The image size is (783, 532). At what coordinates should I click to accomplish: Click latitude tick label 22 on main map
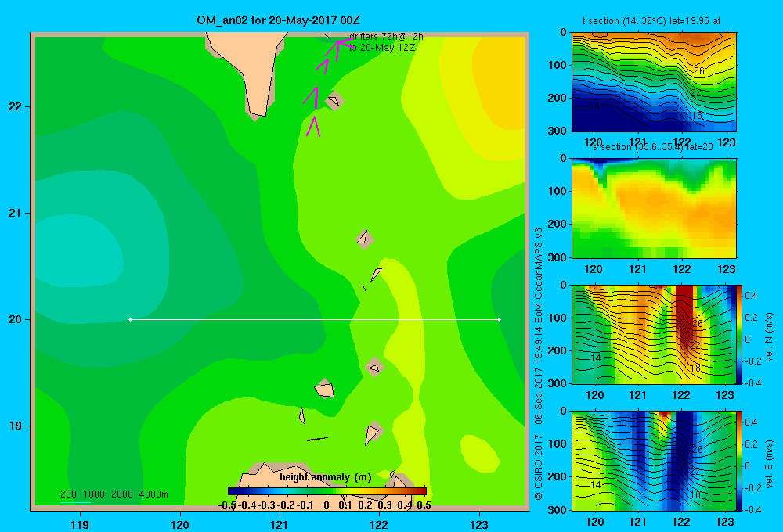pos(16,106)
